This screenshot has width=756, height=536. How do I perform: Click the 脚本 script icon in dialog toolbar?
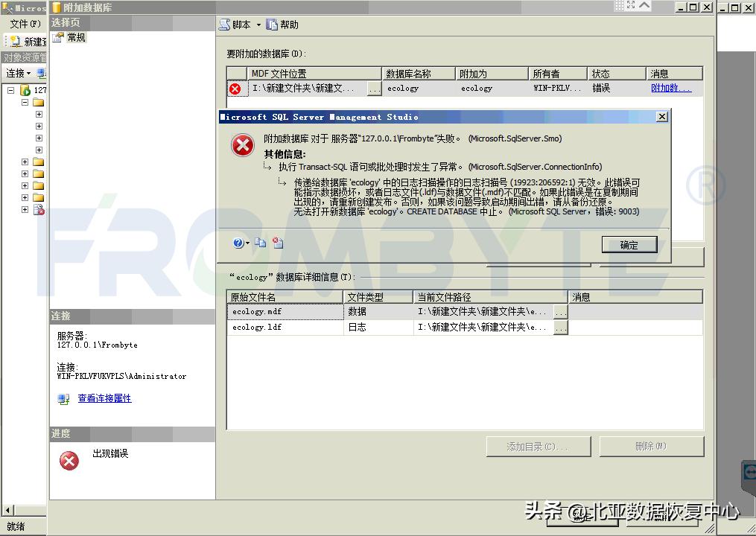(224, 24)
